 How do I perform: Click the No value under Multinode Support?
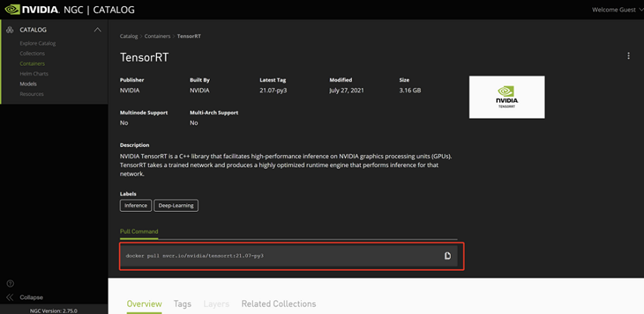(123, 123)
